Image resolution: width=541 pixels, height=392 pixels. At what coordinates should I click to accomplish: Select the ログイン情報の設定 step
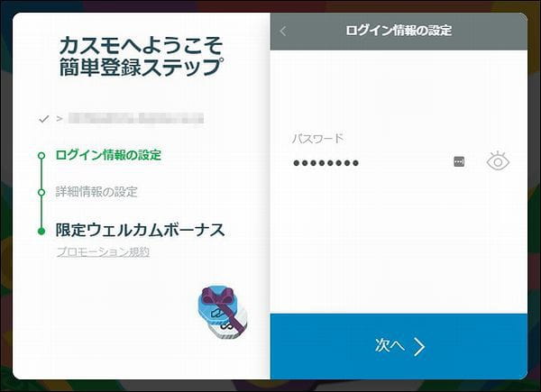[108, 155]
